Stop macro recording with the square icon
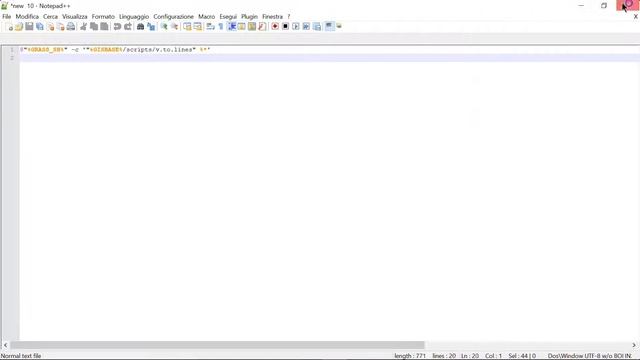Viewport: 640px width, 360px height. 285,27
